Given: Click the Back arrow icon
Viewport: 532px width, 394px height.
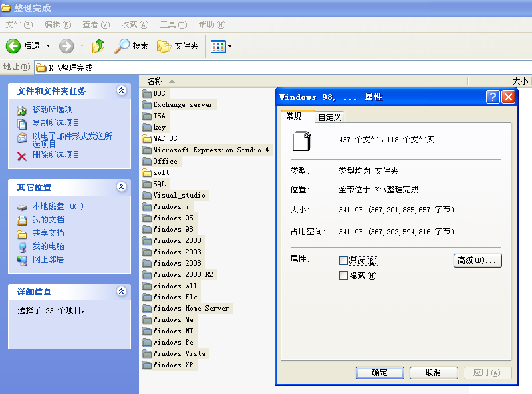Looking at the screenshot, I should 13,46.
